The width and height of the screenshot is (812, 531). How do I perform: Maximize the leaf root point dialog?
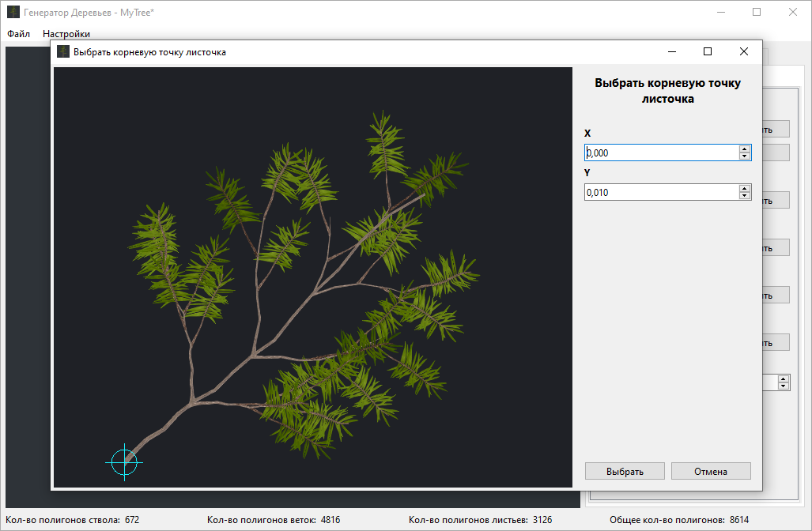(708, 51)
